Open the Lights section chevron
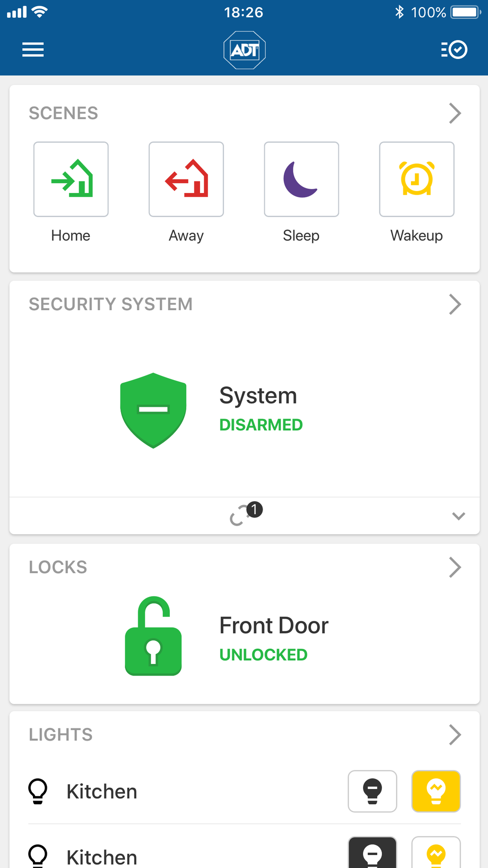Image resolution: width=488 pixels, height=868 pixels. [x=455, y=735]
